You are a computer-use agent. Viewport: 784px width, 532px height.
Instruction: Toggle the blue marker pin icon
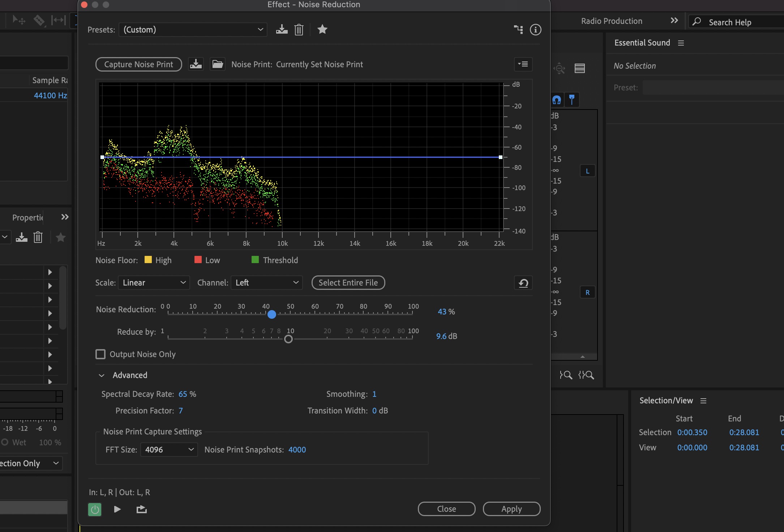click(x=572, y=99)
